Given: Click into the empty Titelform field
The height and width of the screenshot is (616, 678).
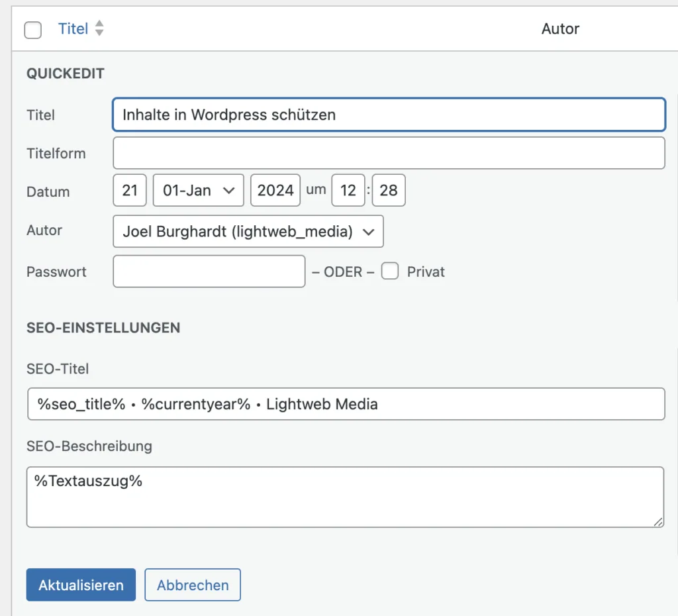Looking at the screenshot, I should [x=389, y=153].
